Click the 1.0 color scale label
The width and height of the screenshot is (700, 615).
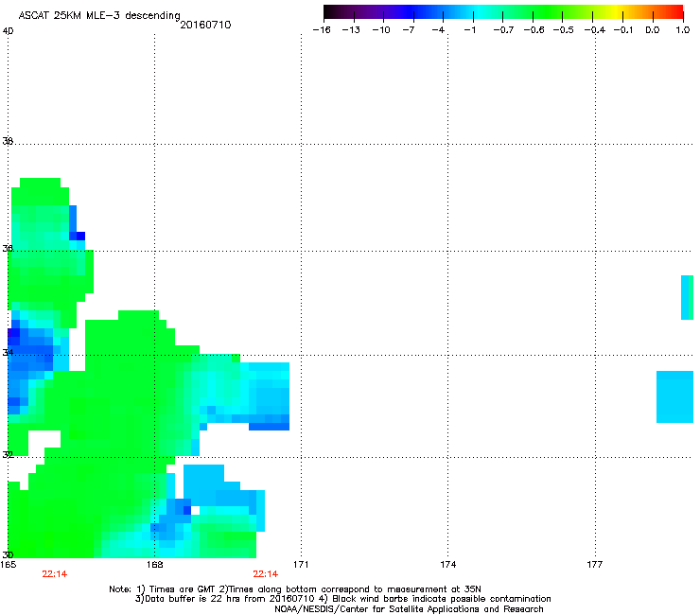click(x=683, y=30)
